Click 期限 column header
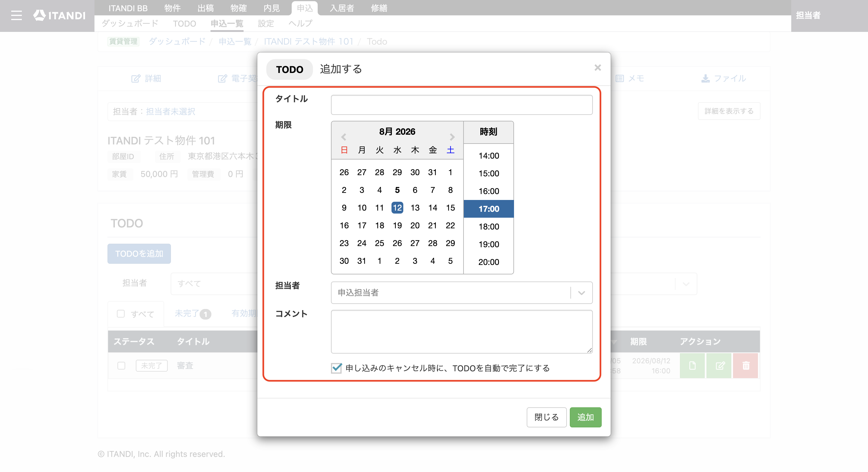 (x=638, y=341)
